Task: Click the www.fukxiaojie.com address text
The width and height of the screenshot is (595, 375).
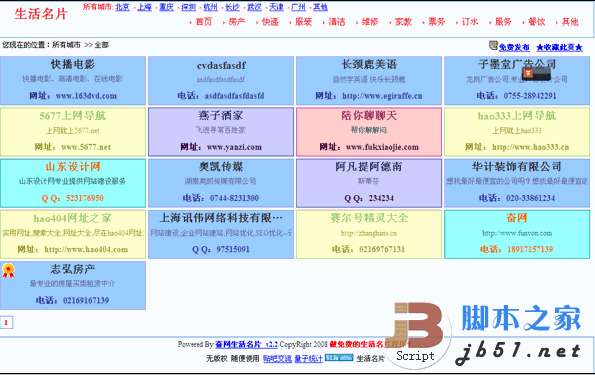Action: click(382, 147)
